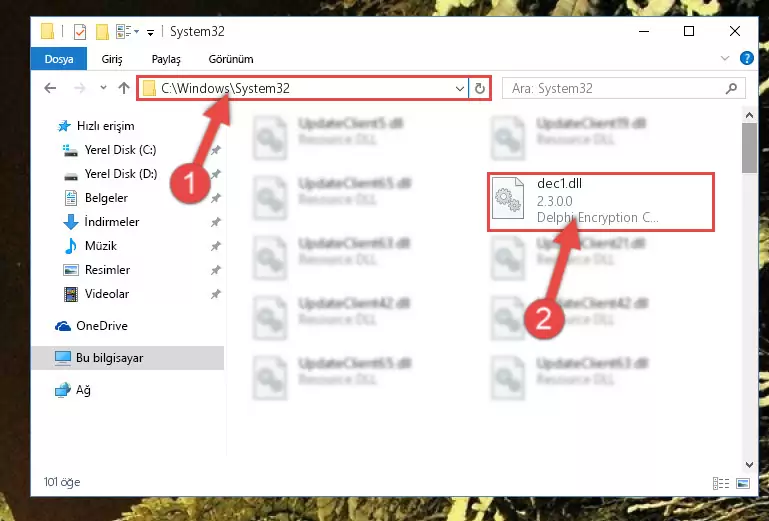Switch to large icons view in status bar
Viewport: 769px width, 521px height.
[743, 483]
